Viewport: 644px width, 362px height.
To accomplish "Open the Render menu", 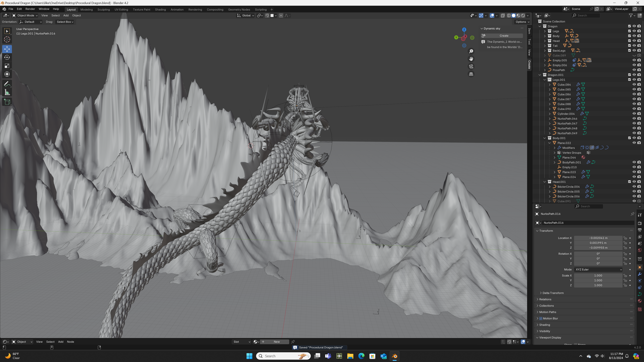I will [x=30, y=9].
